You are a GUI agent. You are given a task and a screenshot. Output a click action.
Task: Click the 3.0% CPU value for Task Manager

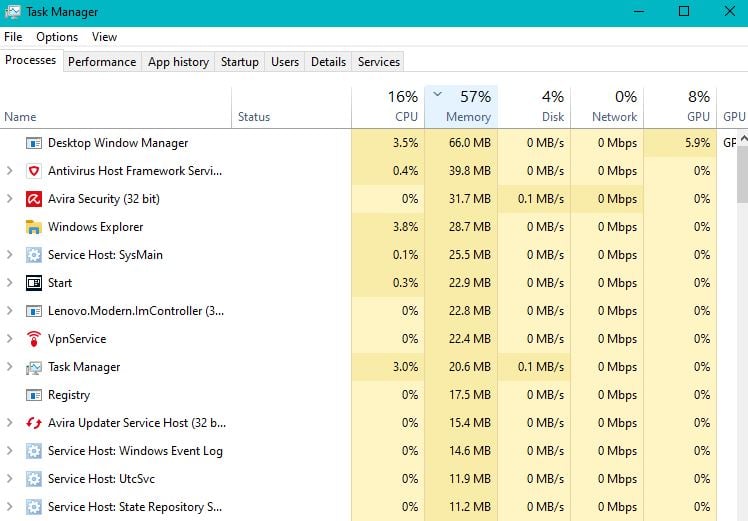405,367
